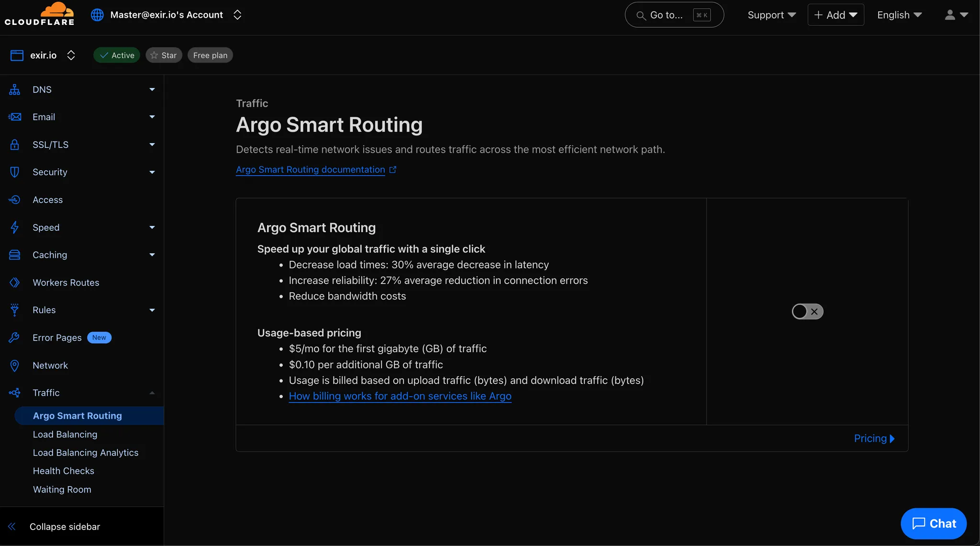Click the Speed lightning bolt icon

pos(15,227)
